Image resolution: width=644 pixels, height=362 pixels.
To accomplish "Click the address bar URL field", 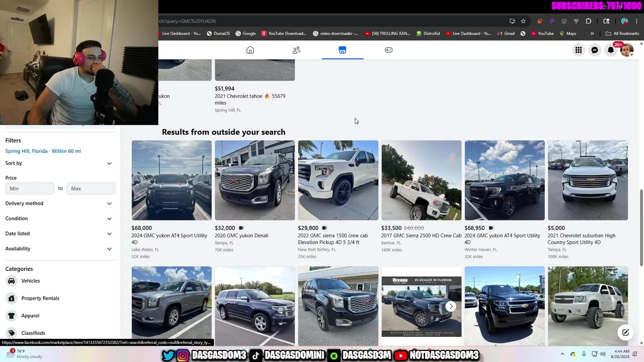I will point(332,21).
